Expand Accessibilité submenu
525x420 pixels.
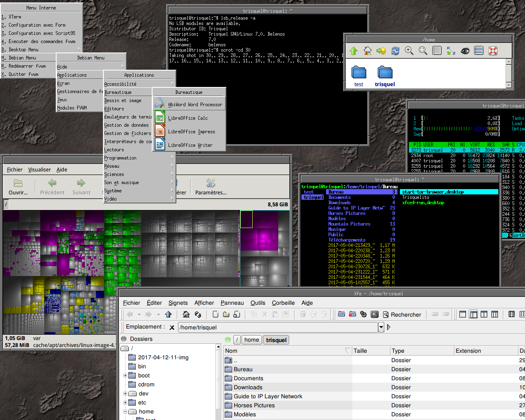(x=139, y=84)
